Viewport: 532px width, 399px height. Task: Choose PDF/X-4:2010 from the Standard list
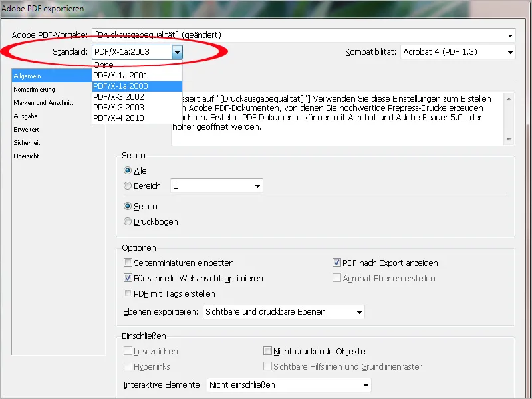137,118
